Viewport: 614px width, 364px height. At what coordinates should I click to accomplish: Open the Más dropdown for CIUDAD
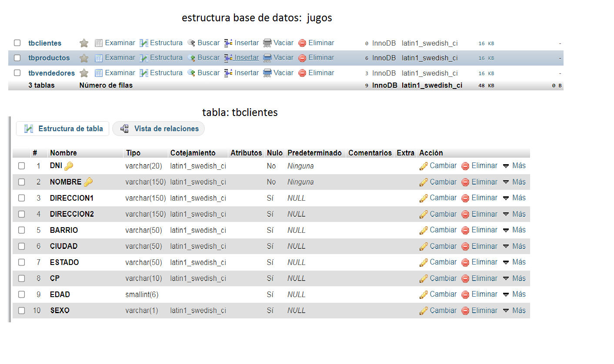tap(514, 246)
